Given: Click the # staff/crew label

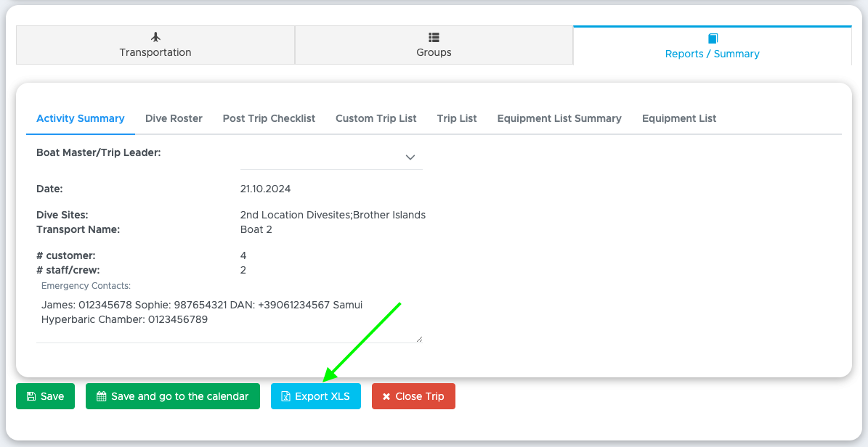Looking at the screenshot, I should [x=68, y=270].
